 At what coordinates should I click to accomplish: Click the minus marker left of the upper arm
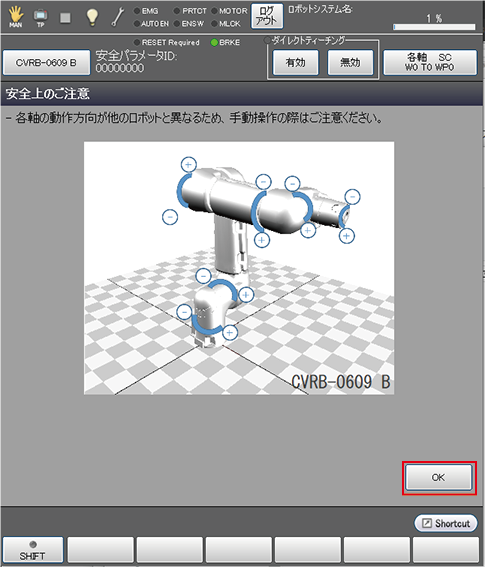click(x=170, y=217)
